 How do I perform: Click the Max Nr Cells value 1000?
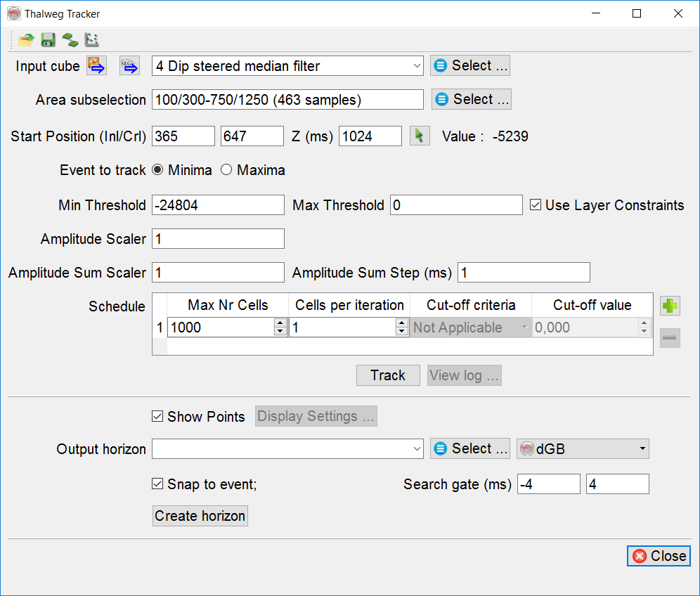(x=221, y=328)
